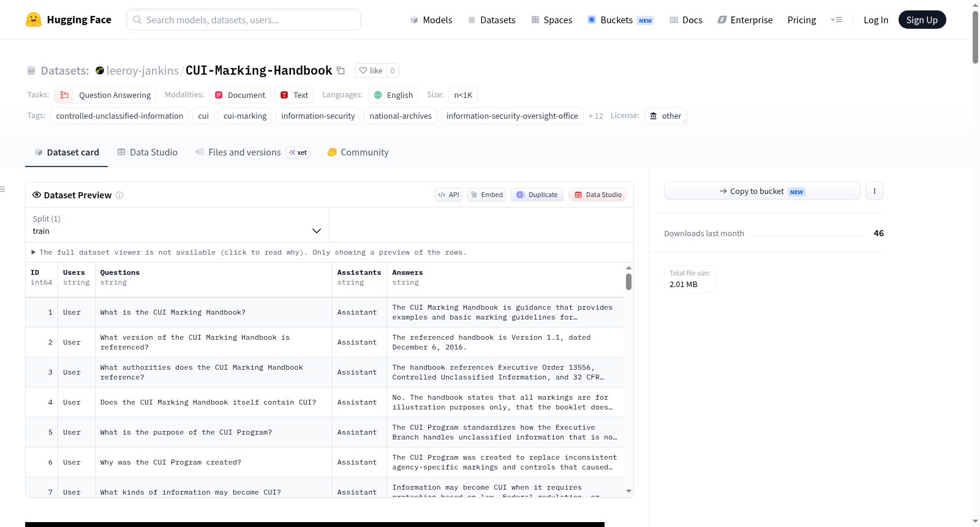Click the cui tag
Viewport: 980px width, 527px height.
[x=203, y=116]
